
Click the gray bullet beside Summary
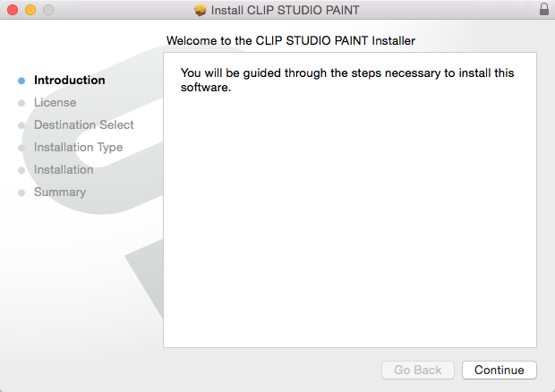tap(21, 192)
